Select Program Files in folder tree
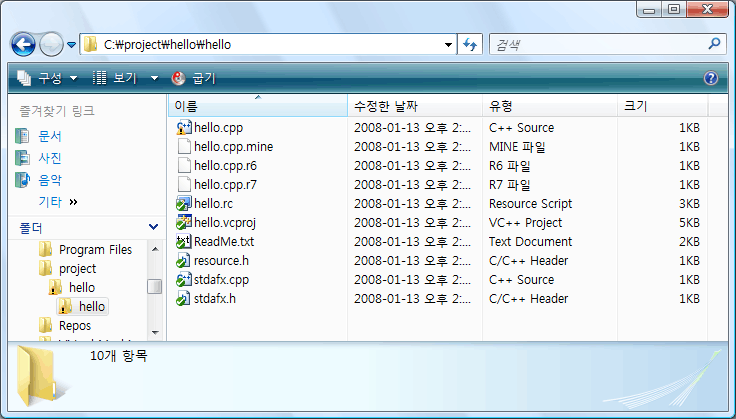Screen dimensions: 736x419 point(94,250)
